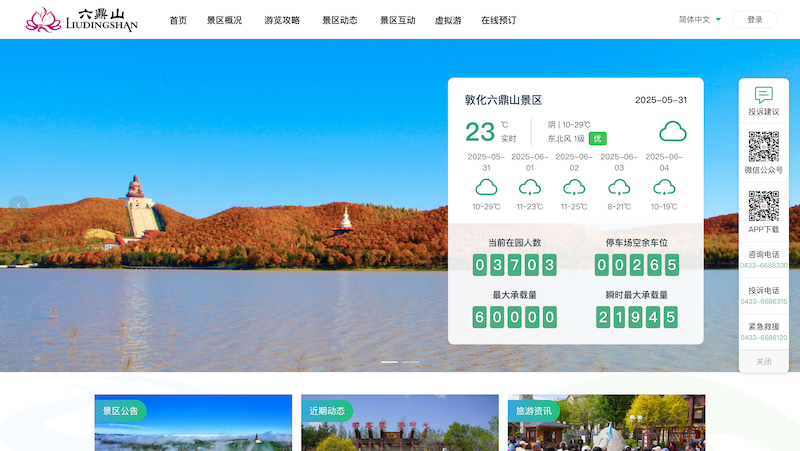Click the 微信公众号 QR code
Image resolution: width=800 pixels, height=451 pixels.
pyautogui.click(x=764, y=147)
